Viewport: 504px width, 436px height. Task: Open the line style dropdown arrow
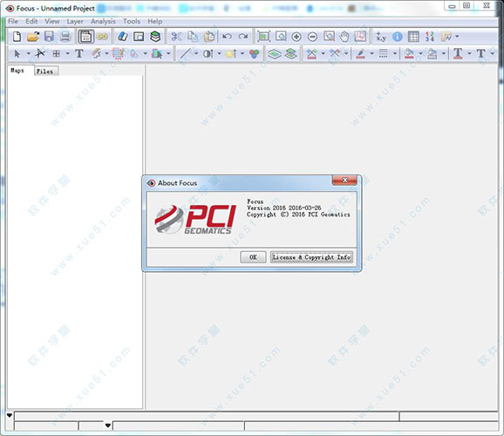[x=394, y=53]
